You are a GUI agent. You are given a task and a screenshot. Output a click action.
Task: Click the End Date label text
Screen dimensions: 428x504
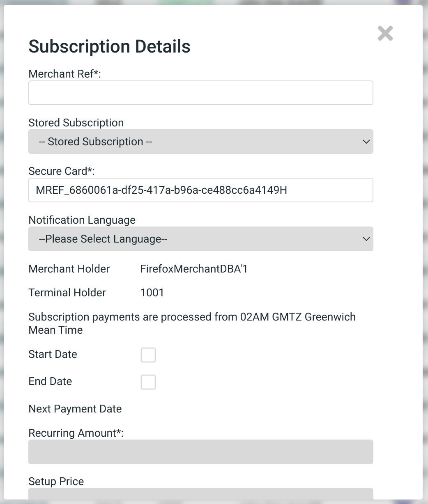click(x=50, y=381)
